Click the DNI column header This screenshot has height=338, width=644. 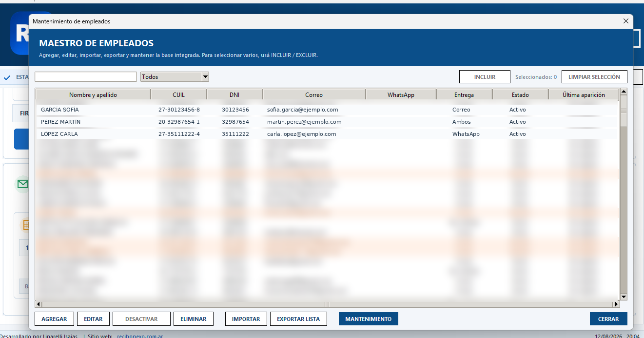pos(234,95)
